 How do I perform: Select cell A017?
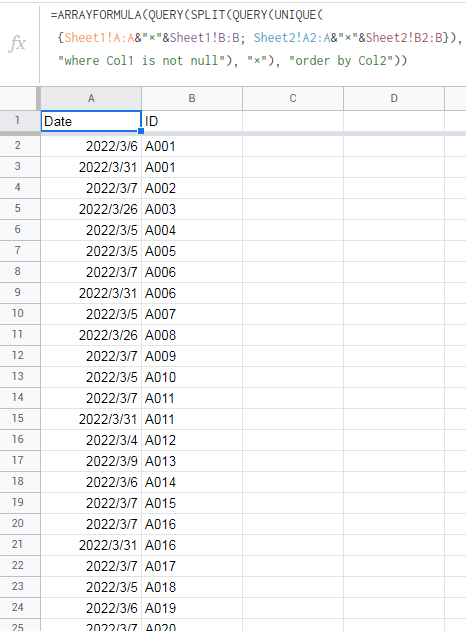[x=192, y=566]
